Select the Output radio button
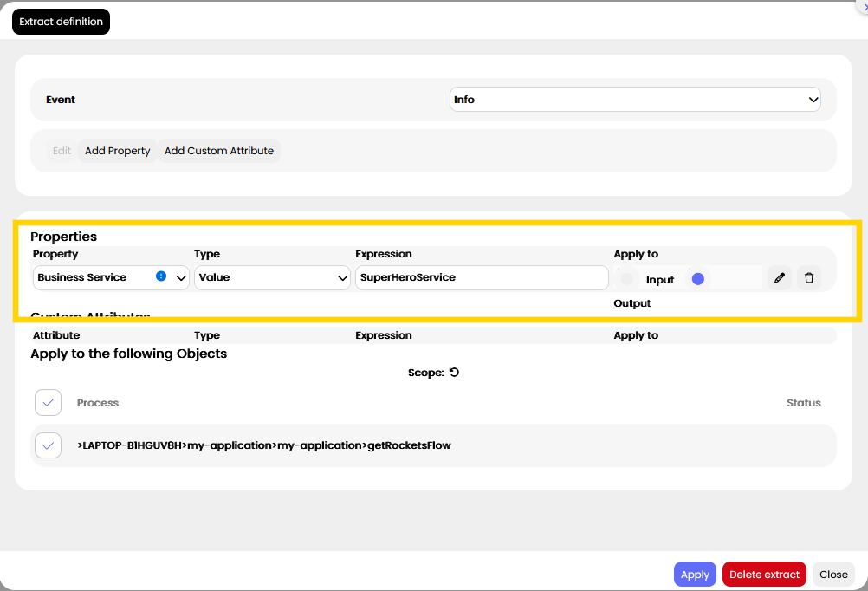This screenshot has width=868, height=591. tap(698, 279)
